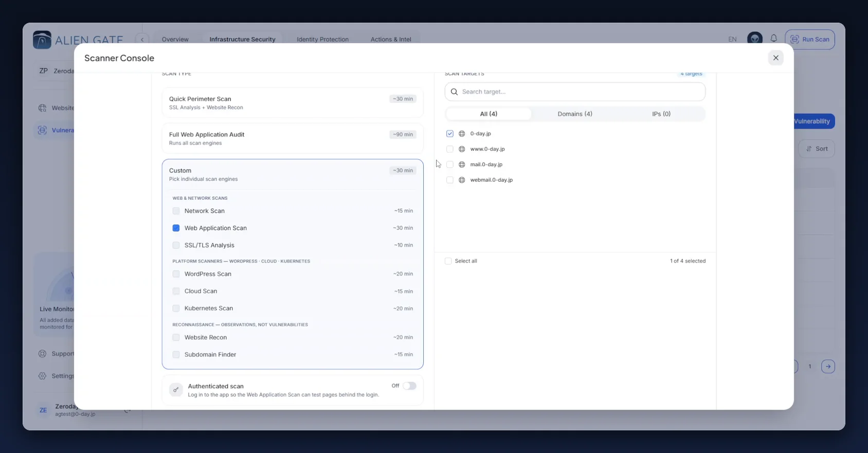Click the Alien Gate logo icon
The width and height of the screenshot is (868, 453).
click(42, 40)
